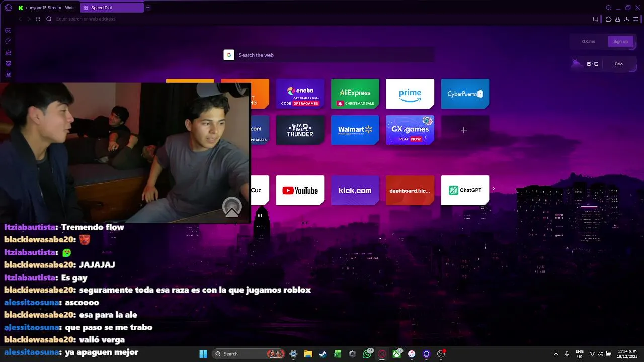Screen dimensions: 644x362
Task: Open GX Cleaner broom icon in sidebar
Action: [x=8, y=52]
